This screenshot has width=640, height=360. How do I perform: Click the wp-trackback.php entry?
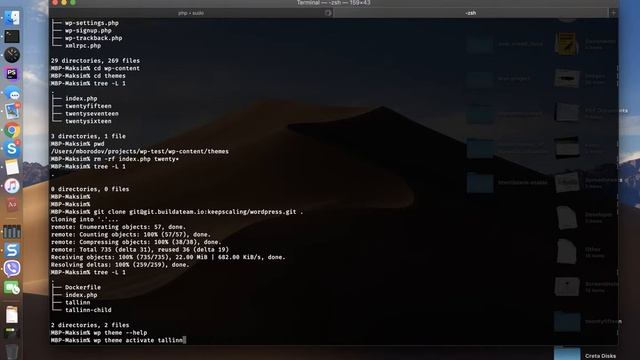tap(93, 38)
